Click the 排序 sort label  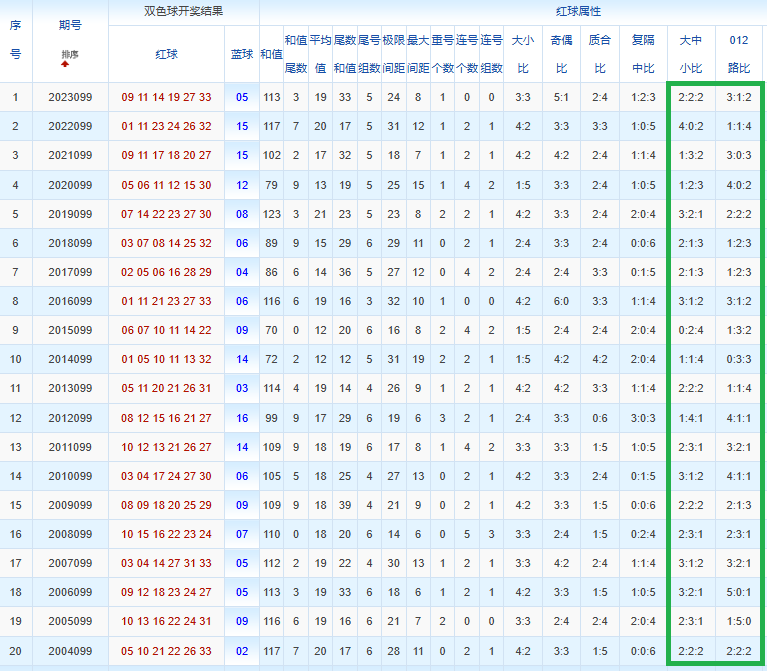coord(70,54)
